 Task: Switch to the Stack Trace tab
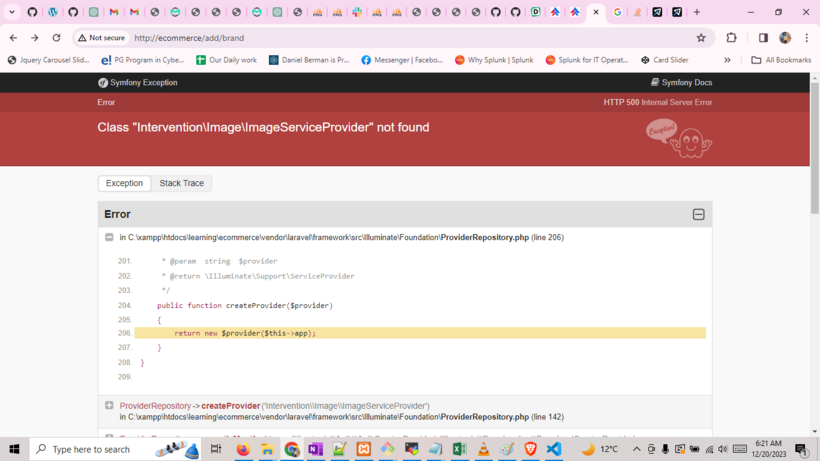[181, 183]
